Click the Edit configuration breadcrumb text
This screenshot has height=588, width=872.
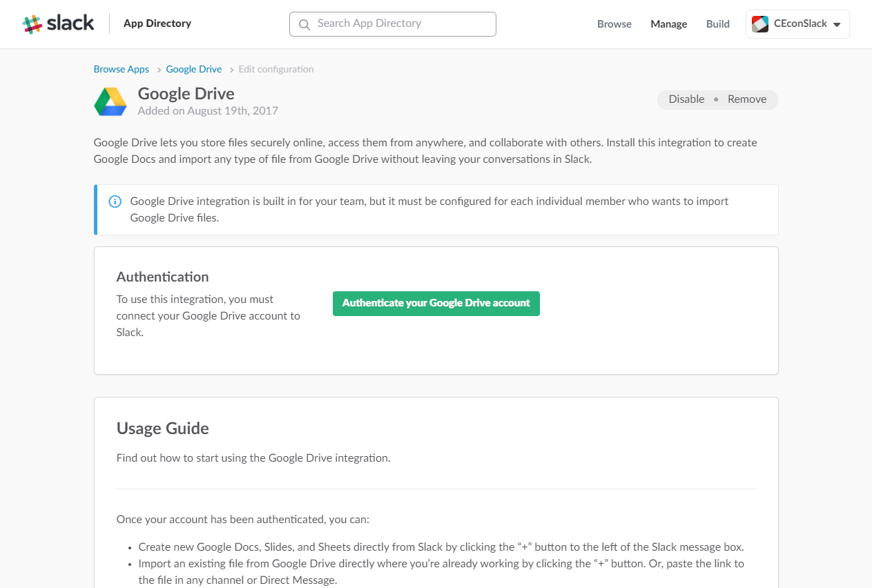tap(276, 69)
